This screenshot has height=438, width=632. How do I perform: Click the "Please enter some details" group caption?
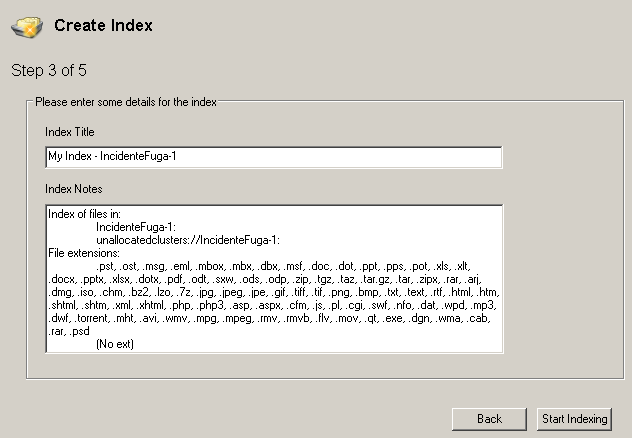[125, 101]
